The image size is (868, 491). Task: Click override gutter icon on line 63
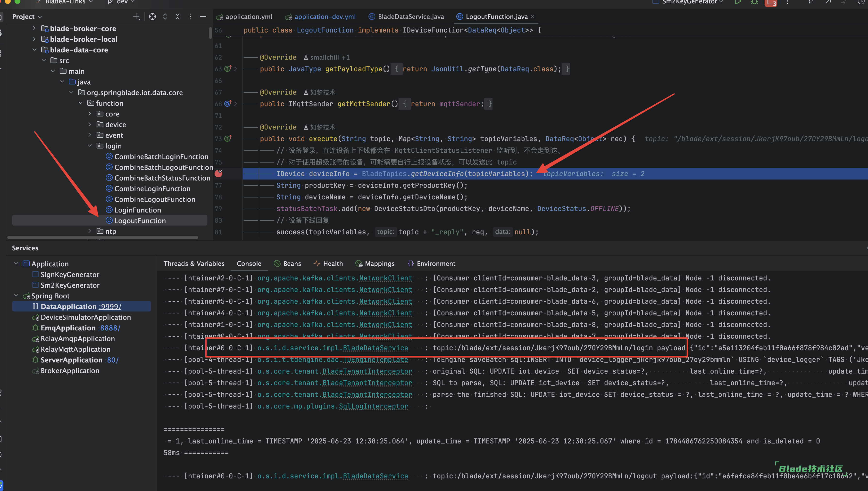tap(228, 69)
